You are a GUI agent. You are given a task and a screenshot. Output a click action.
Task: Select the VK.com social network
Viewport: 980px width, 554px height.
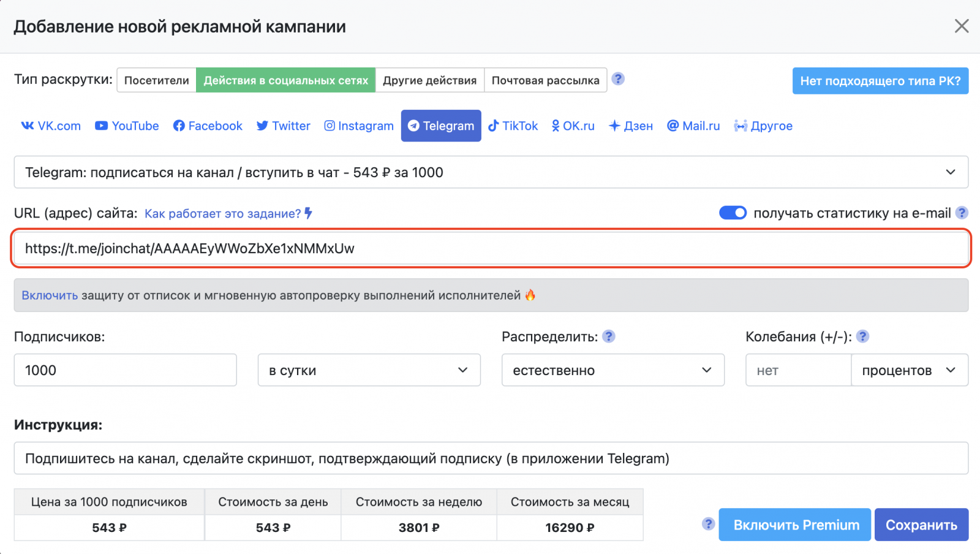pyautogui.click(x=51, y=126)
